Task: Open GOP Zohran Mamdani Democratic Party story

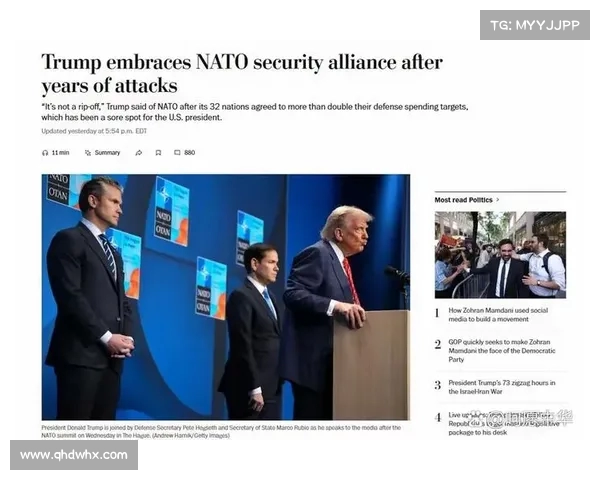Action: 502,351
